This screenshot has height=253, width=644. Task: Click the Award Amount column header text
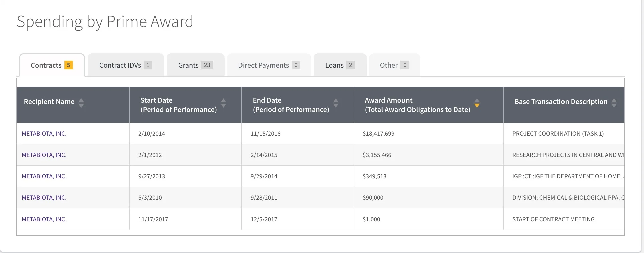[x=418, y=105]
